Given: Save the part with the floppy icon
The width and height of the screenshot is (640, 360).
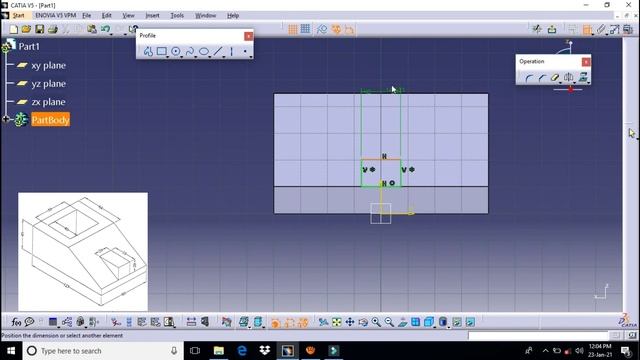Looking at the screenshot, I should click(x=39, y=29).
